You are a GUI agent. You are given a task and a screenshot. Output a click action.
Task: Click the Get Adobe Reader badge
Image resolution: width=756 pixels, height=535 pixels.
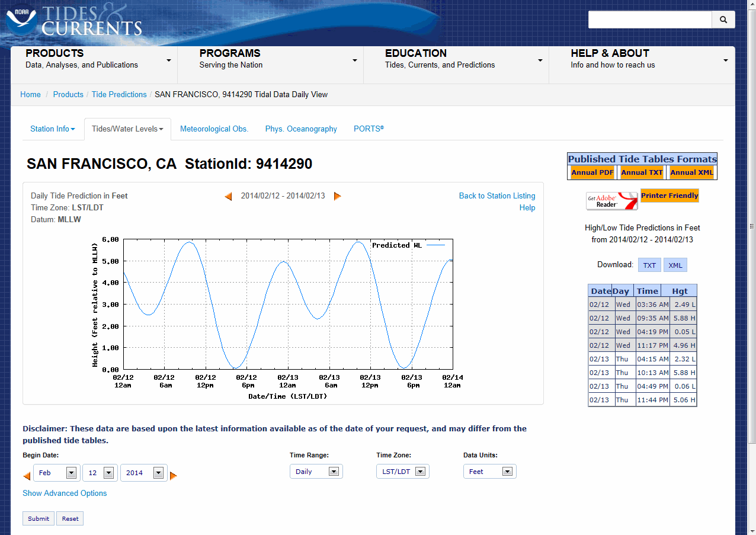point(611,201)
